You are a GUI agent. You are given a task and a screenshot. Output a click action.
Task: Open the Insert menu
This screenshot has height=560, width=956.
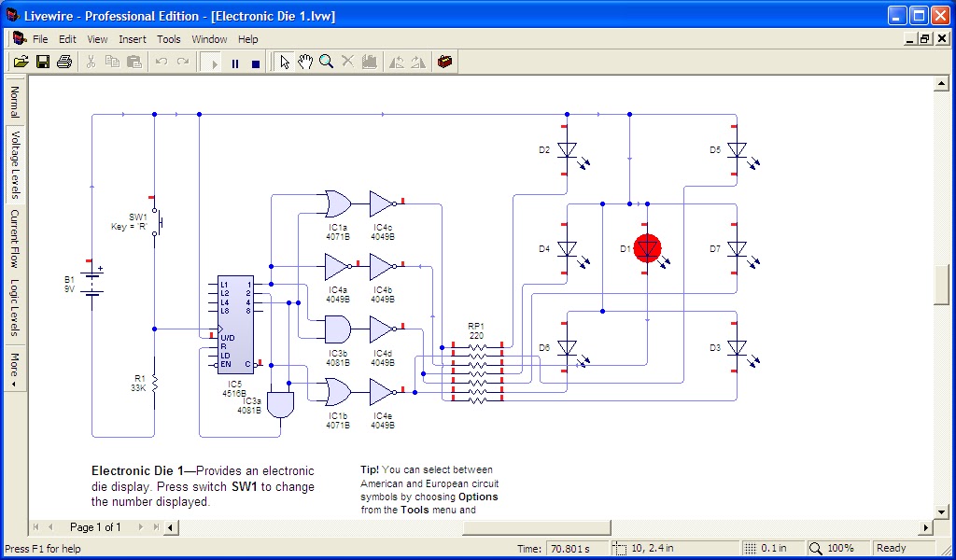pos(133,39)
